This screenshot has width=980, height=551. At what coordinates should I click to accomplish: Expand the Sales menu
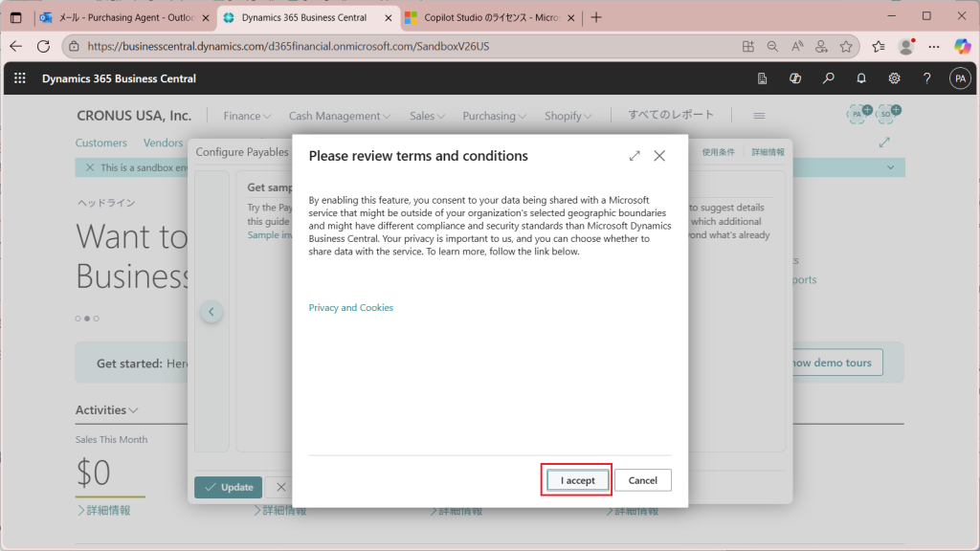427,116
